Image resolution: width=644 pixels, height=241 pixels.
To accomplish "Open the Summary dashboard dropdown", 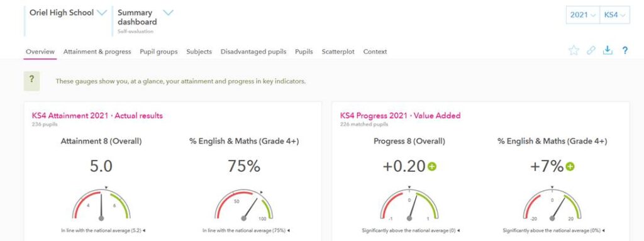I will (167, 13).
